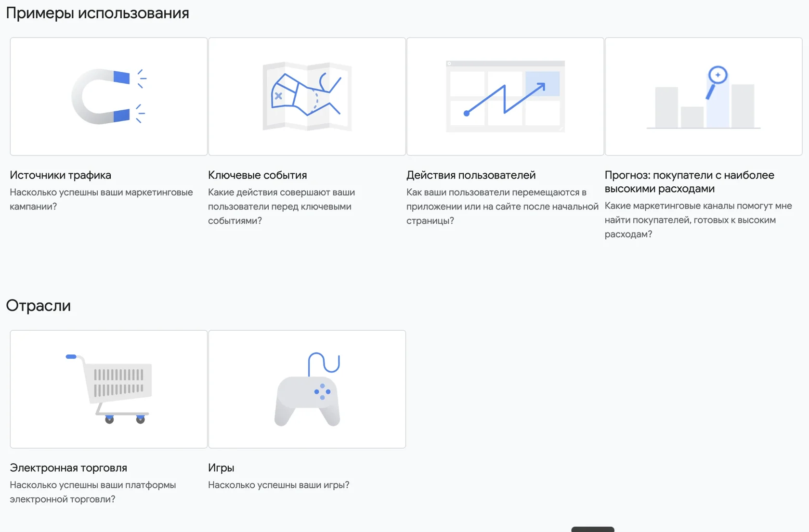
Task: Click the «Насколько успешны ваши игры?» text
Action: [x=279, y=485]
